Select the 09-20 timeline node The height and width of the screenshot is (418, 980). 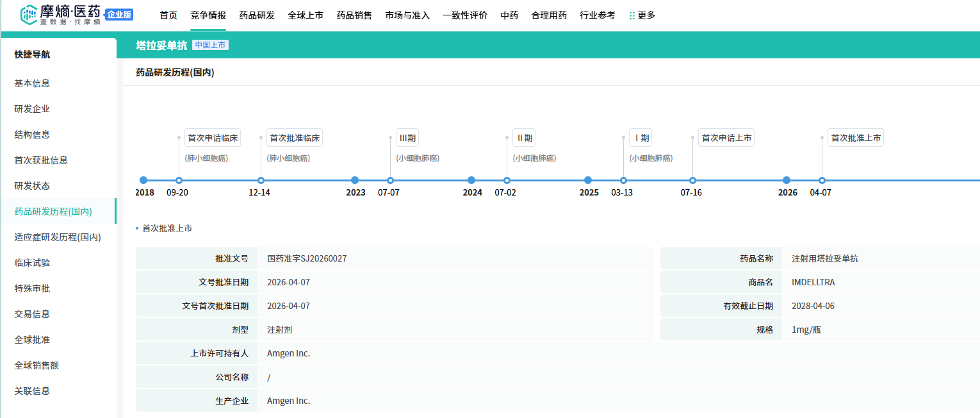(x=179, y=181)
